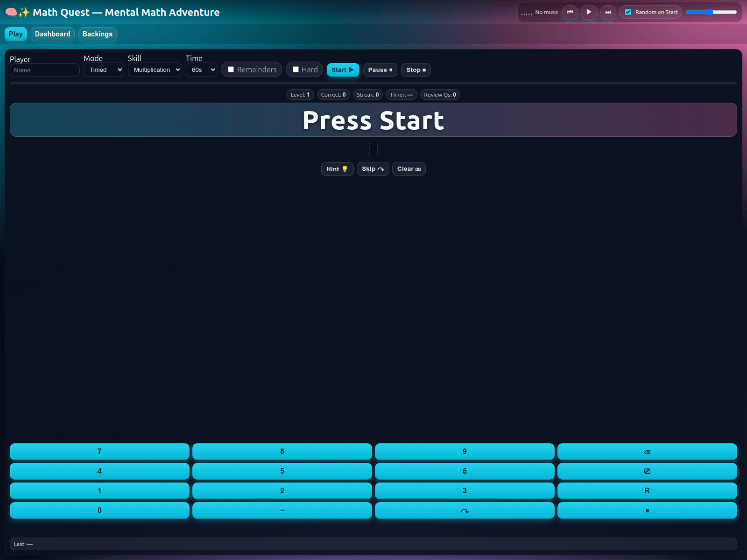Skip to the next music track
The height and width of the screenshot is (560, 747).
[608, 12]
